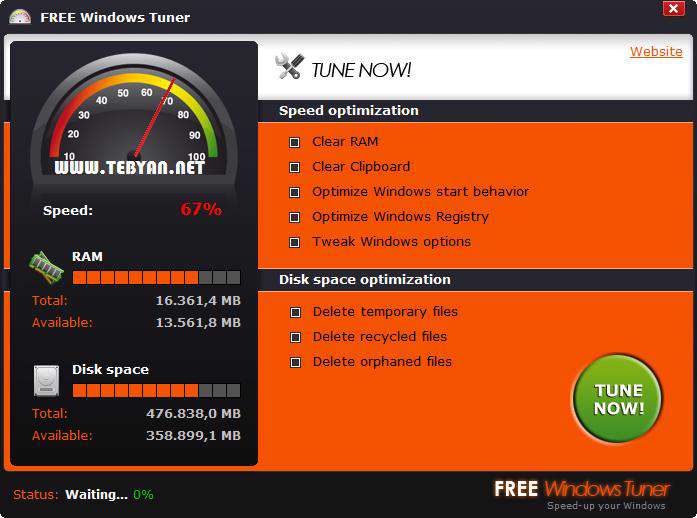The height and width of the screenshot is (518, 697).
Task: Click the Disk space label
Action: click(110, 370)
